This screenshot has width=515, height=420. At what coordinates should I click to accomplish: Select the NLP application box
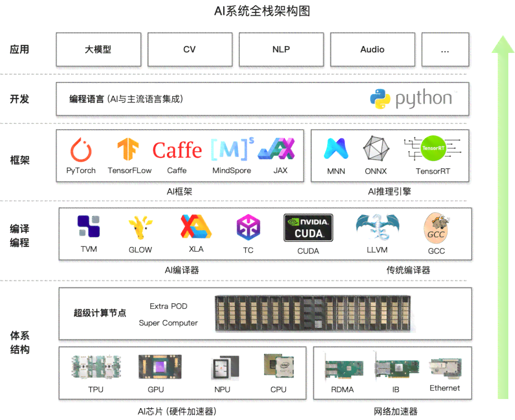[281, 50]
